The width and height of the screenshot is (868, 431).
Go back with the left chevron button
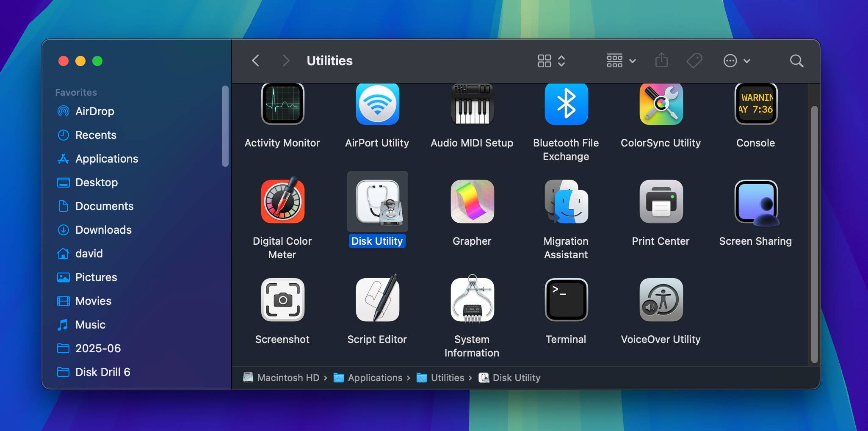(x=255, y=61)
